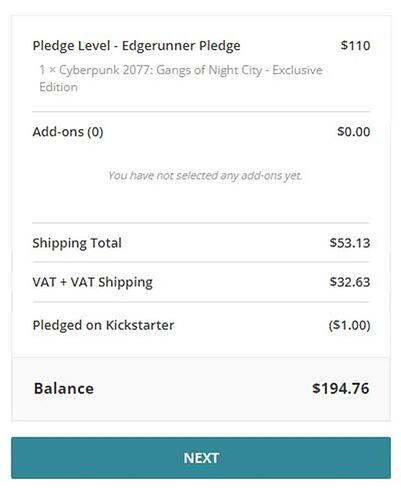Click the $32.63 VAT amount
The image size is (401, 500).
point(350,282)
